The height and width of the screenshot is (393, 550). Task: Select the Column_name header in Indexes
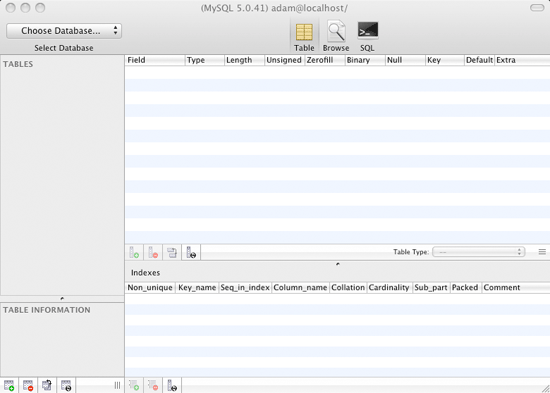301,288
